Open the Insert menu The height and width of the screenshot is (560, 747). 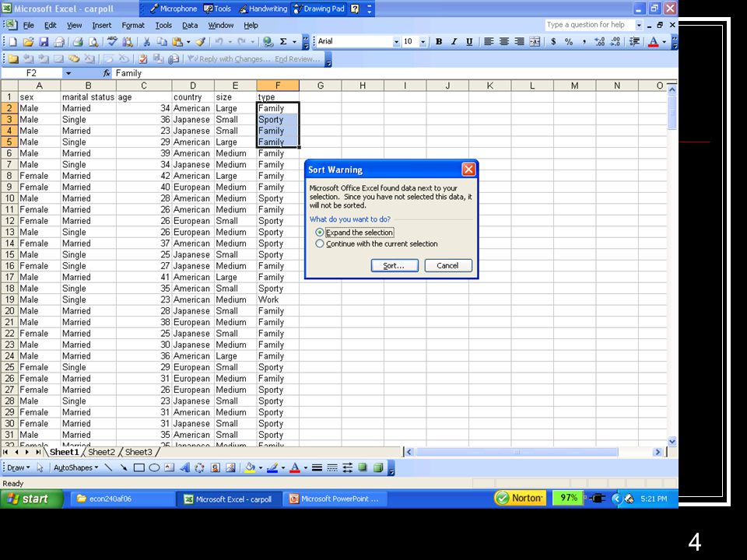pyautogui.click(x=101, y=25)
